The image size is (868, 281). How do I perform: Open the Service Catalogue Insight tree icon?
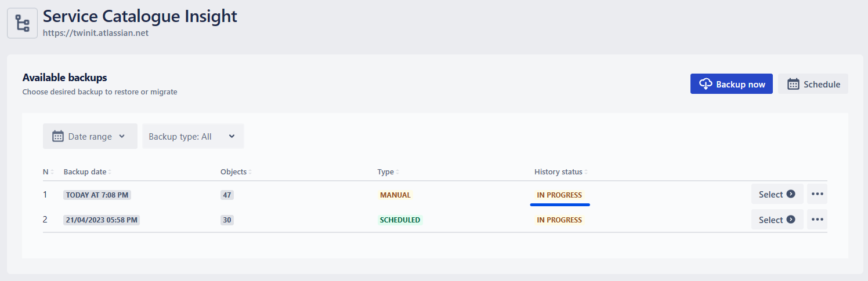pos(23,23)
